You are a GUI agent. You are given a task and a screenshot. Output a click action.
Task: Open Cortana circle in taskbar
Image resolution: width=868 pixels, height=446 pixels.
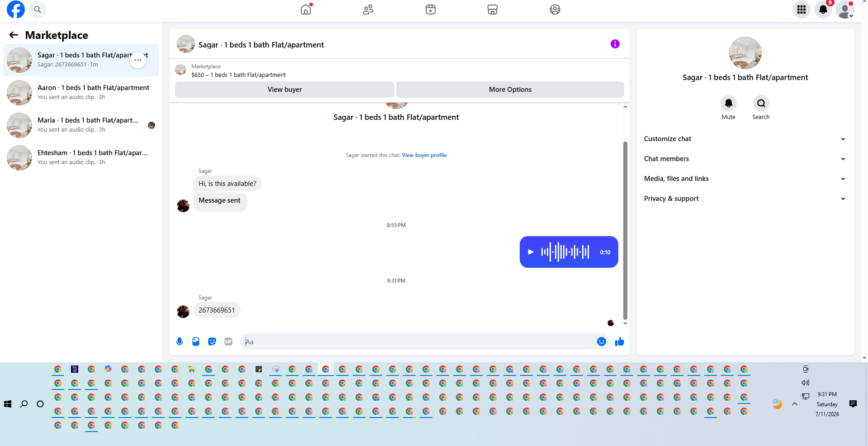(x=40, y=404)
